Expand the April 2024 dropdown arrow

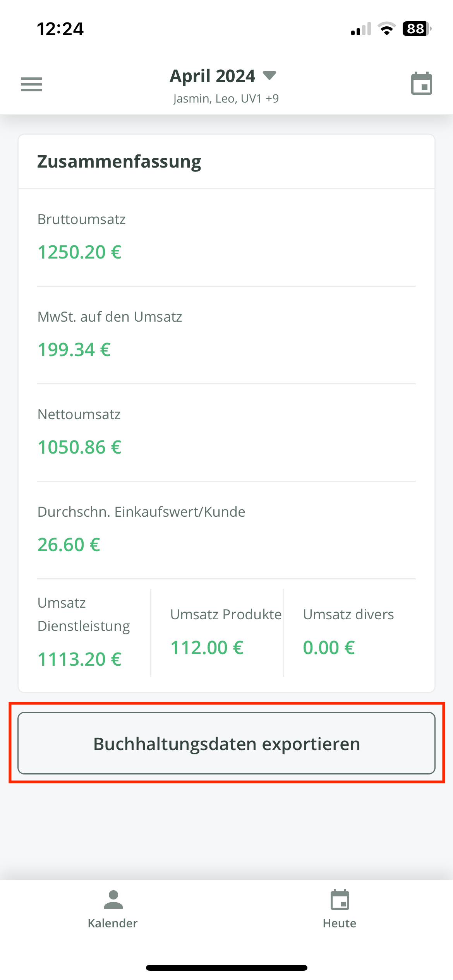[x=269, y=75]
